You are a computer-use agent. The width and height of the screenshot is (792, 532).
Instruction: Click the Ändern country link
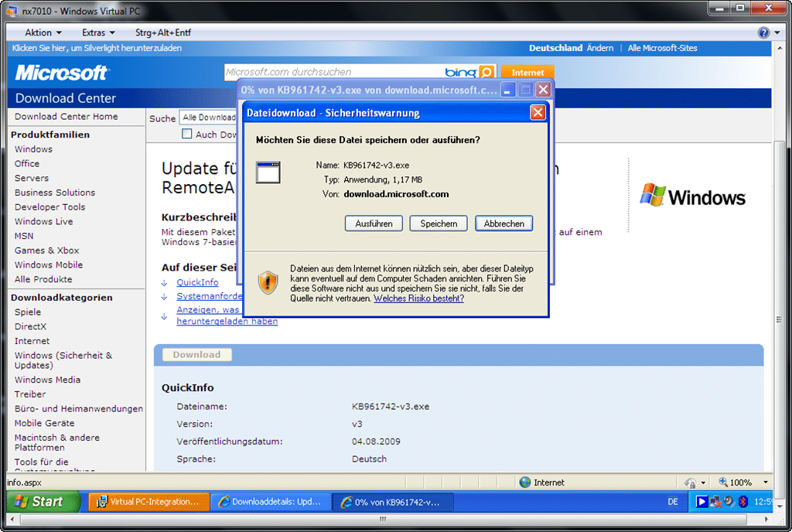point(600,48)
